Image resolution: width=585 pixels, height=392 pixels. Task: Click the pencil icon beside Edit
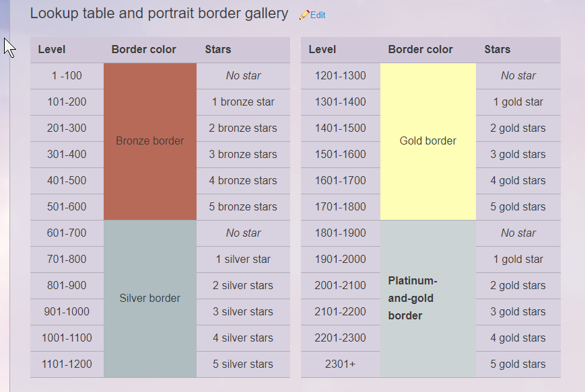point(304,15)
